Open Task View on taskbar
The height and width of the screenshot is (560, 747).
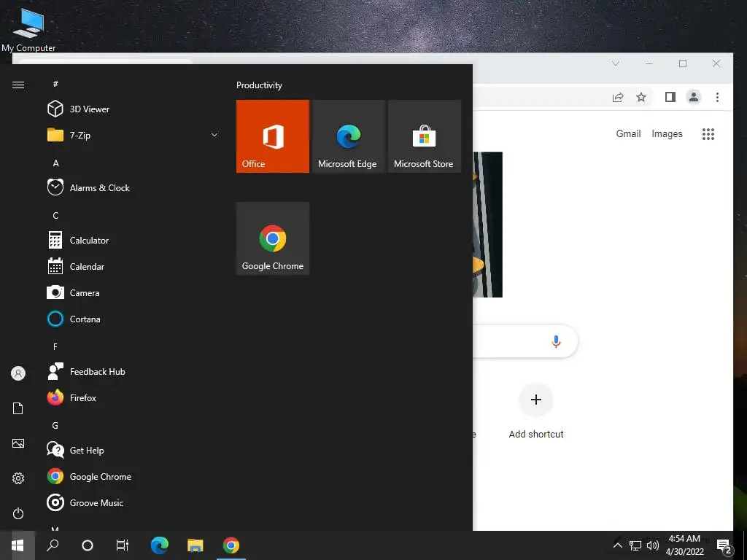(123, 545)
